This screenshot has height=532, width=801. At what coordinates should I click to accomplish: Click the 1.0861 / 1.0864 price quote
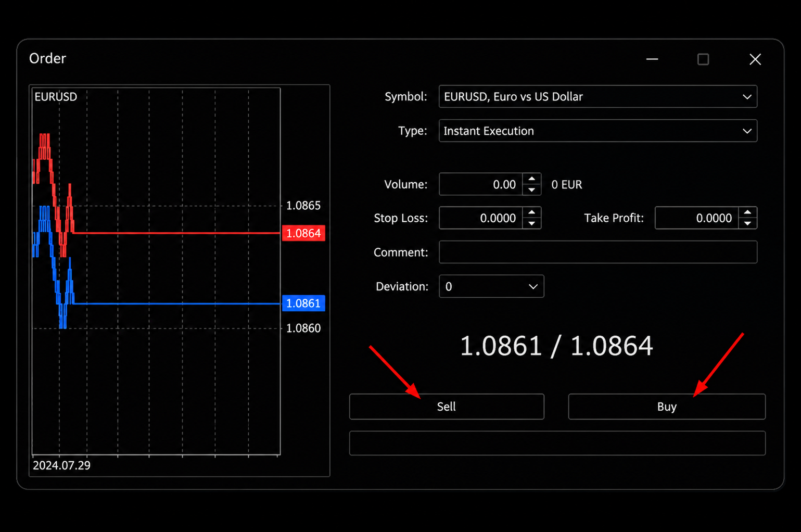point(556,346)
